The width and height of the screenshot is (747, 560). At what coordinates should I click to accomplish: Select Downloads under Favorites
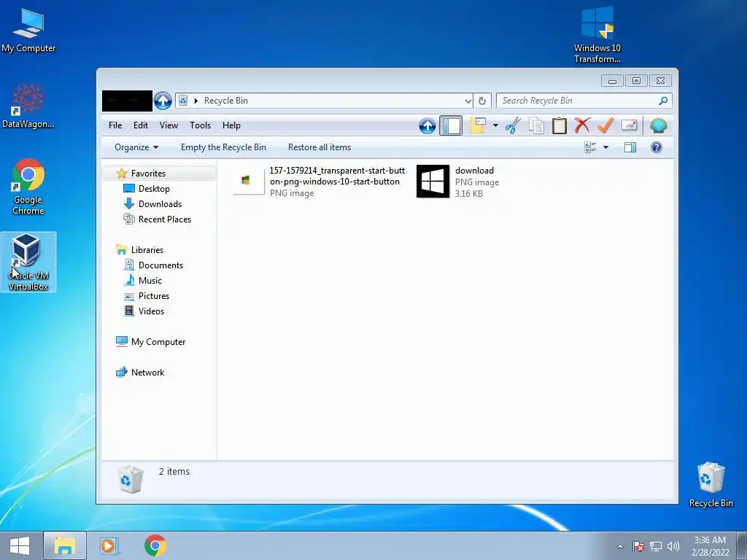click(x=160, y=204)
